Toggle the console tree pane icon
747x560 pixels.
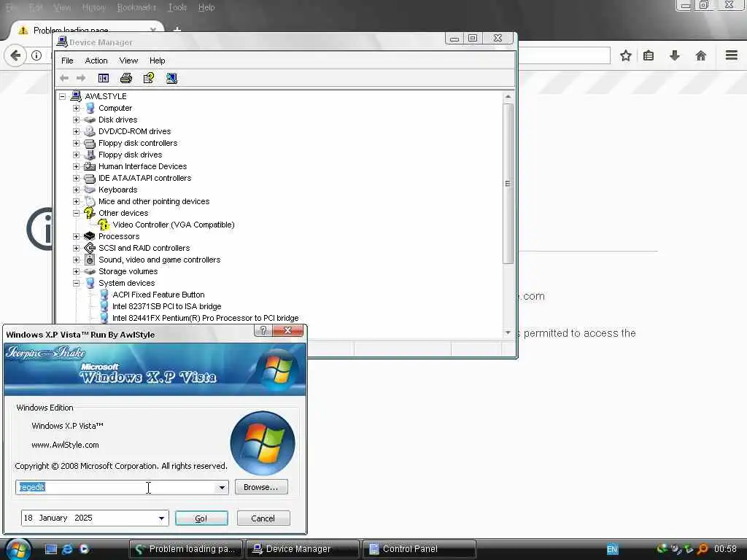coord(104,78)
